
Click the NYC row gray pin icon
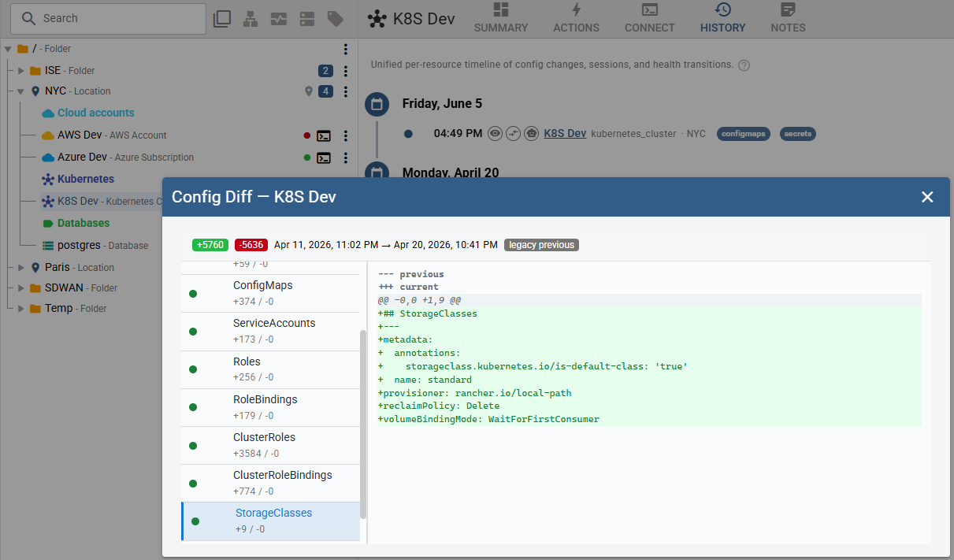coord(309,91)
